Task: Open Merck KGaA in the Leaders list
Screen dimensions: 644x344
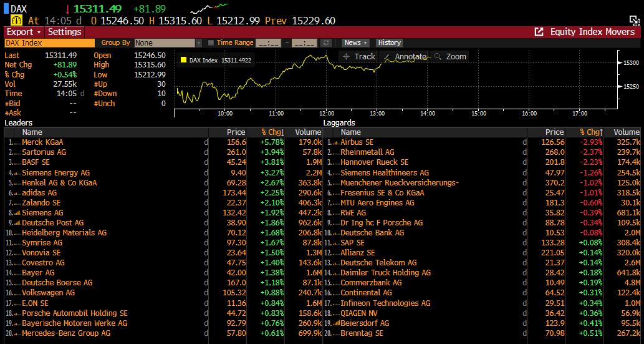Action: [42, 142]
